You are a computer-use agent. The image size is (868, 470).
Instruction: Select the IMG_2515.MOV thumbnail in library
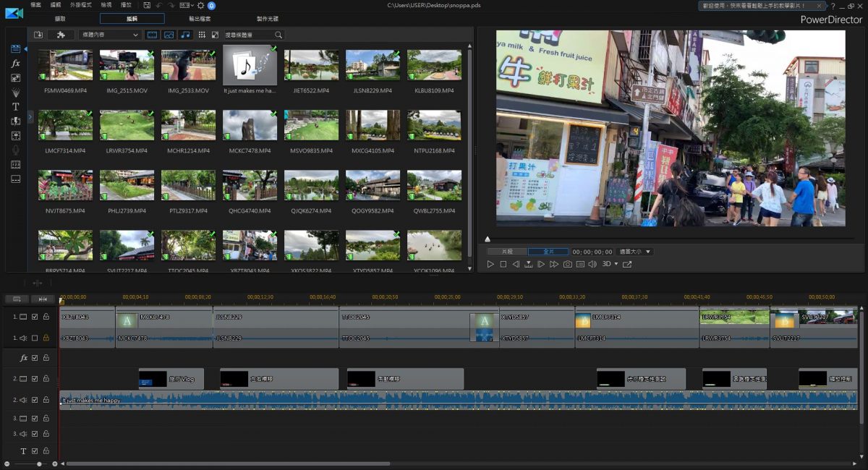click(x=127, y=65)
